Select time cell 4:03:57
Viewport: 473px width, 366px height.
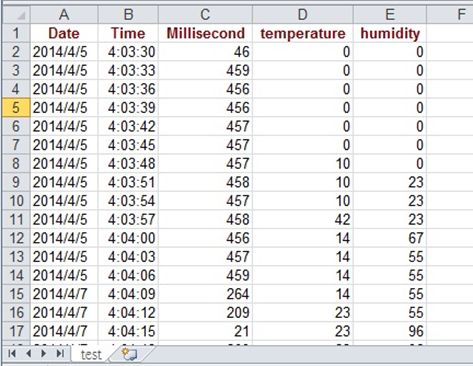coord(128,219)
